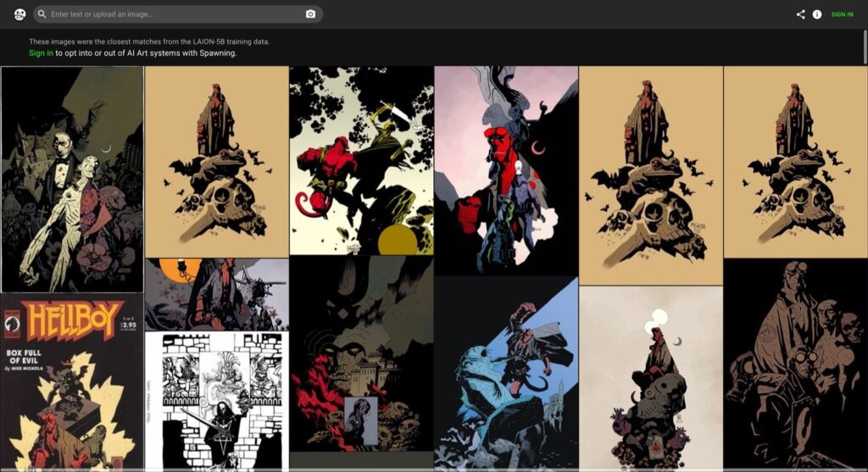Upload an image with the camera icon
This screenshot has height=472, width=868.
point(310,14)
